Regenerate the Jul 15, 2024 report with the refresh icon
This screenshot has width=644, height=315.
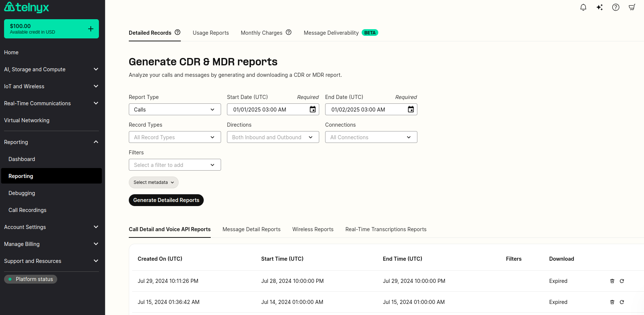click(622, 302)
